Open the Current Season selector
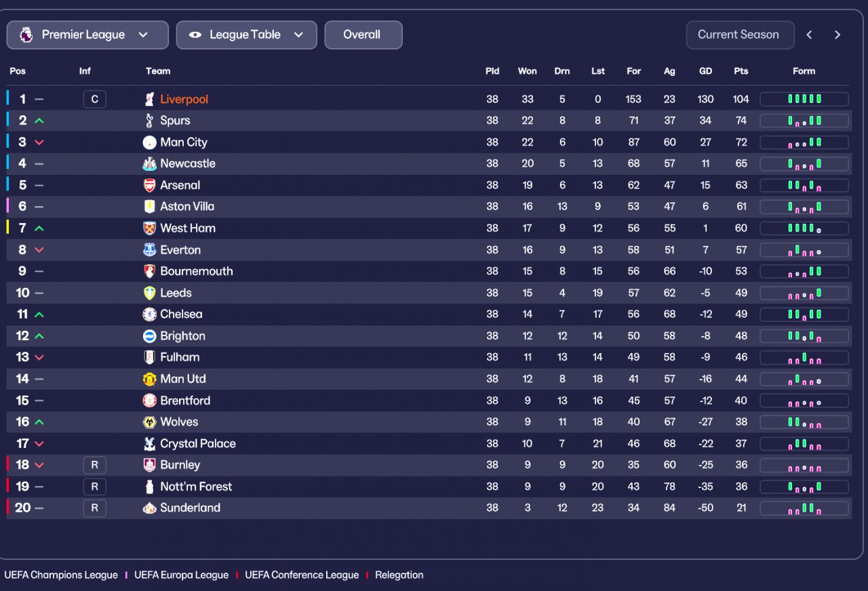868x591 pixels. [x=740, y=35]
